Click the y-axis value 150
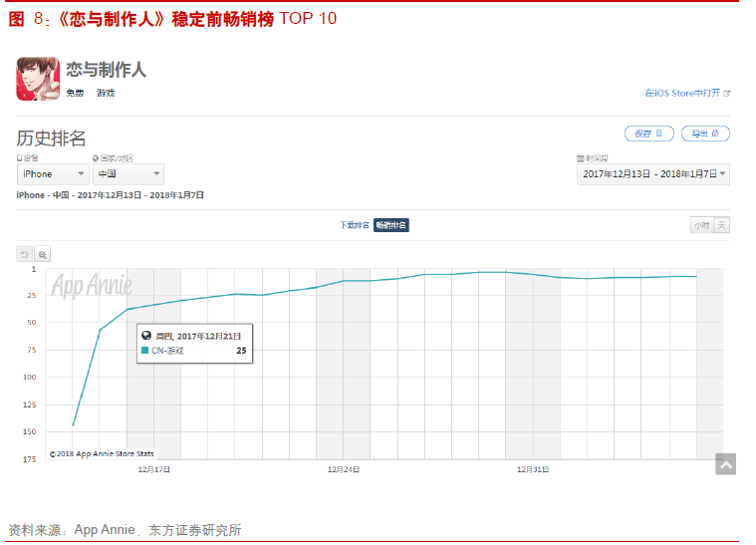This screenshot has width=756, height=545. click(x=30, y=431)
